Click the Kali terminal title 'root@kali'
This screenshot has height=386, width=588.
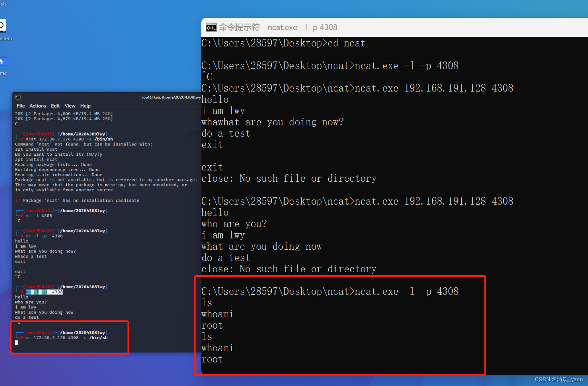click(171, 97)
